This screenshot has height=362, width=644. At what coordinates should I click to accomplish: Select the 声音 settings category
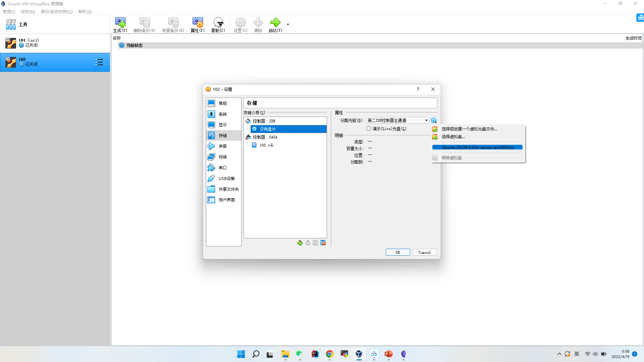click(223, 146)
